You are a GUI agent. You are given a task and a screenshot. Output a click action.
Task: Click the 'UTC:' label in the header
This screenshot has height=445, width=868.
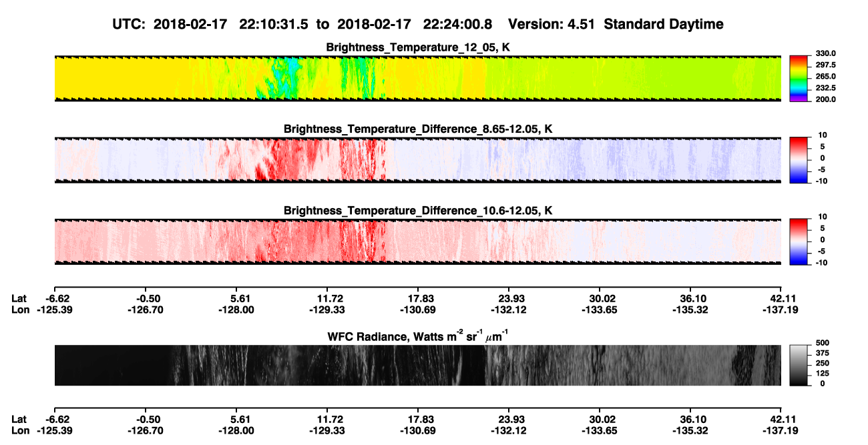pos(130,24)
